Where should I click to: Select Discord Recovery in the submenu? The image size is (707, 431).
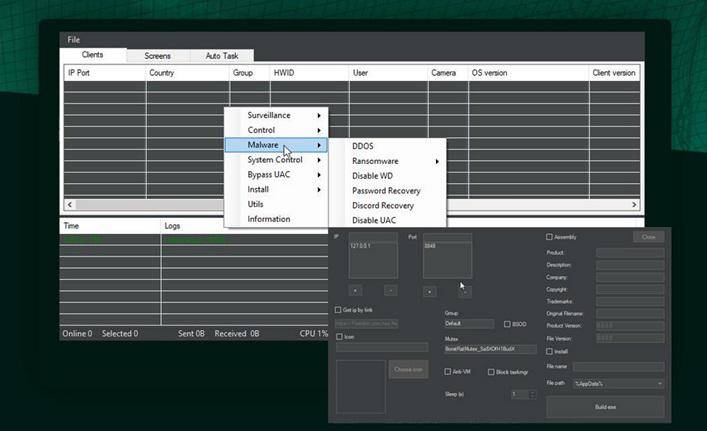click(x=388, y=206)
